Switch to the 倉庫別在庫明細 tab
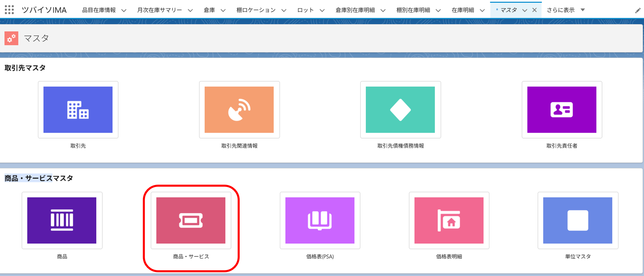This screenshot has width=644, height=276. tap(355, 10)
